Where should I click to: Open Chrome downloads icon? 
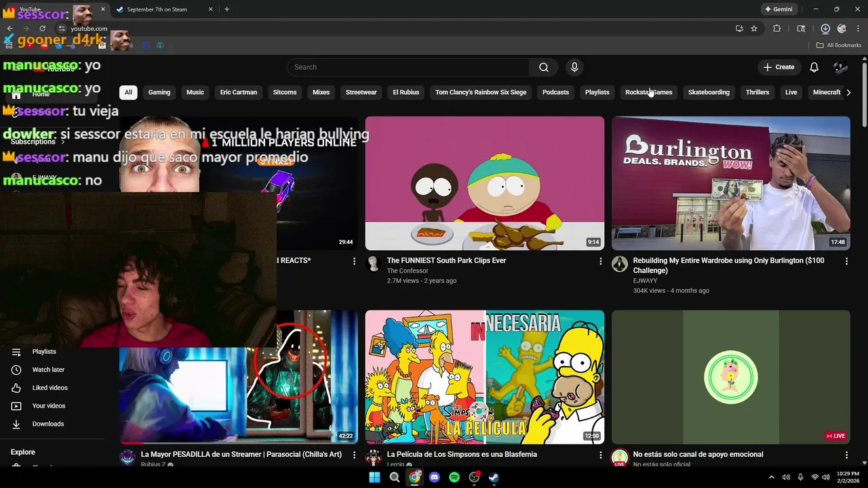click(x=825, y=28)
